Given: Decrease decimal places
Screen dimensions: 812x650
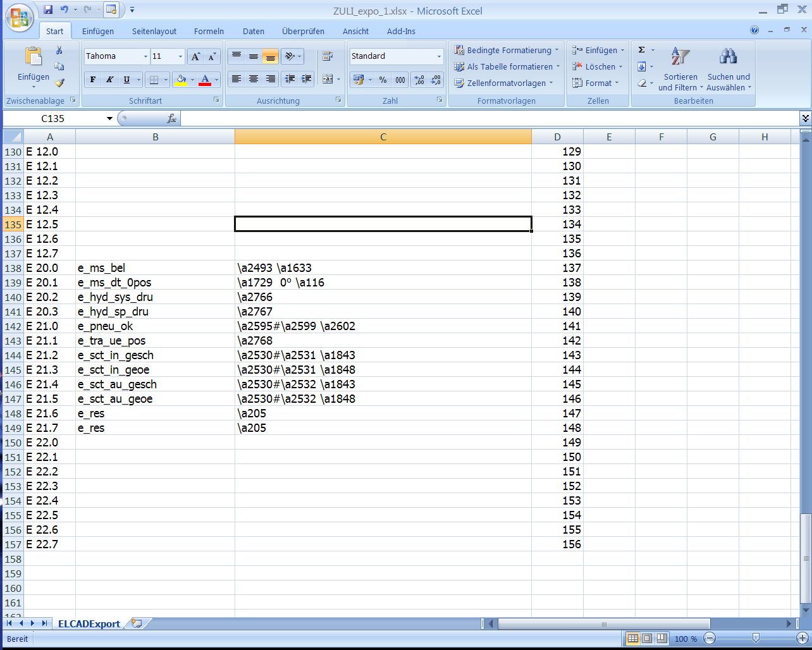Looking at the screenshot, I should pos(436,80).
